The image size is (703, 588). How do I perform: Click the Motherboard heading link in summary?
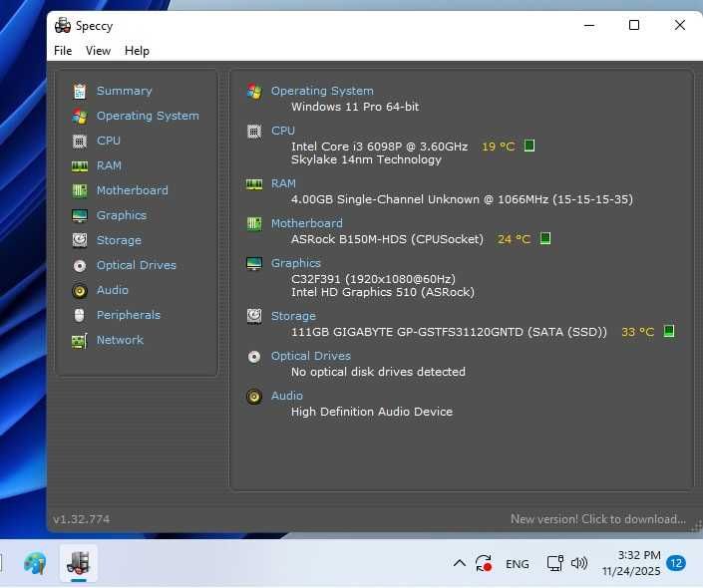[x=307, y=223]
